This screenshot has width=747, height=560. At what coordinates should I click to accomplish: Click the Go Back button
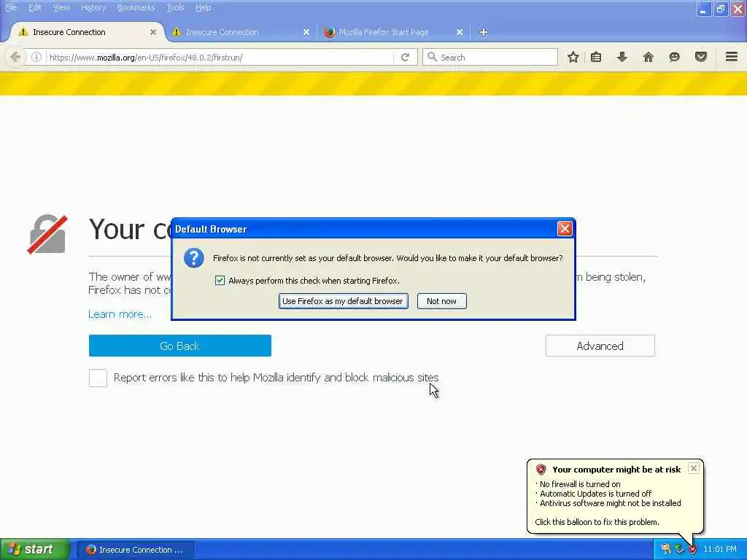tap(179, 346)
